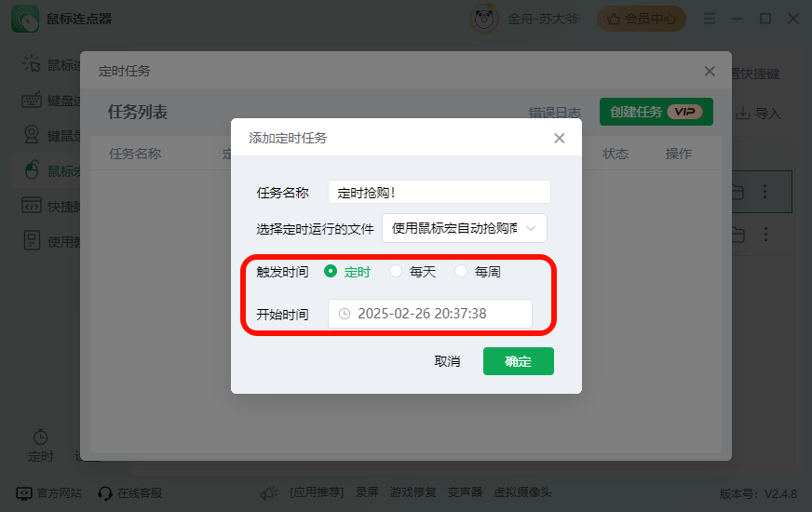The width and height of the screenshot is (812, 512).
Task: Open the scheduled file dropdown
Action: pos(465,228)
